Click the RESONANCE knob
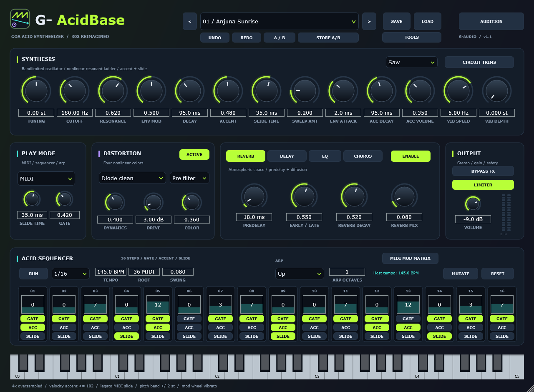This screenshot has width=534, height=392. click(113, 90)
